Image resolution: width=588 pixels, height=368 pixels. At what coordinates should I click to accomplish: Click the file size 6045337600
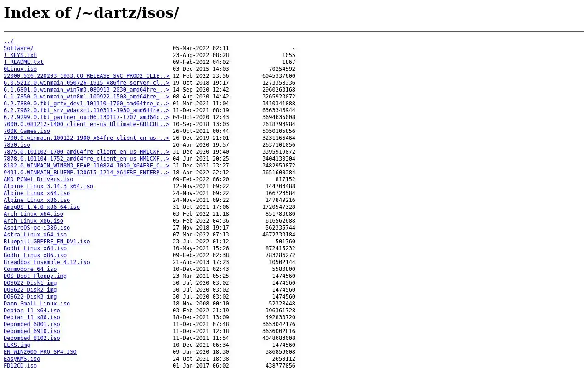pyautogui.click(x=279, y=76)
